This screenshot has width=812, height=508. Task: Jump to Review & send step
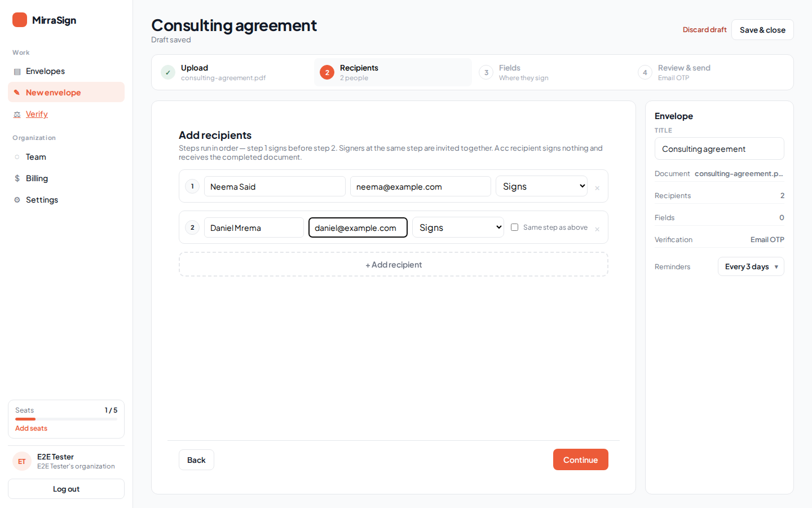point(711,72)
